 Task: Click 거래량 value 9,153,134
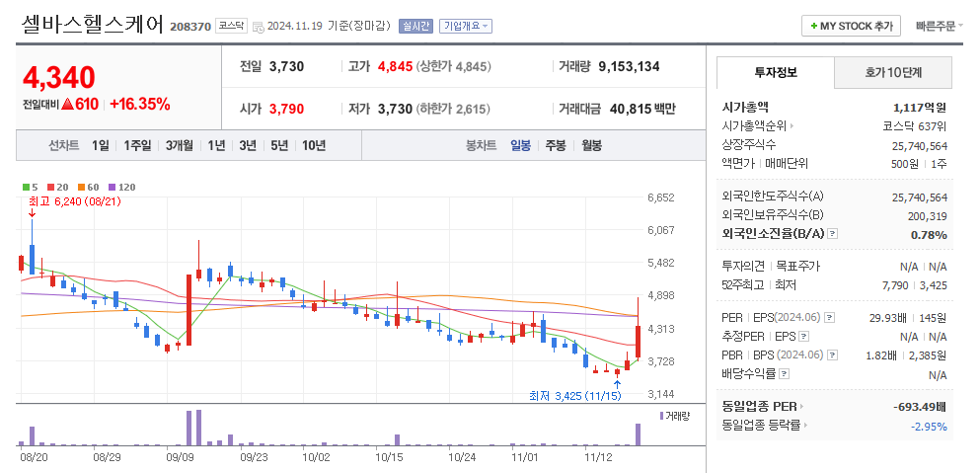click(x=629, y=67)
